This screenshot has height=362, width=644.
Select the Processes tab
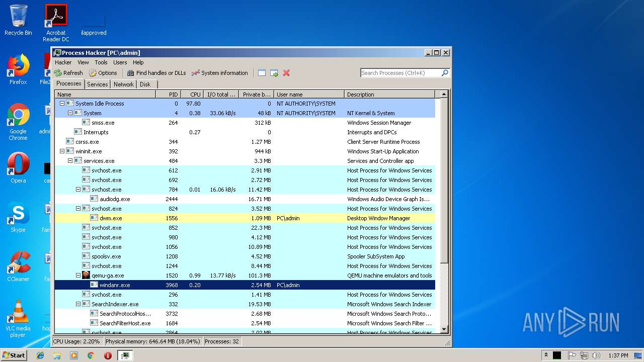(69, 84)
